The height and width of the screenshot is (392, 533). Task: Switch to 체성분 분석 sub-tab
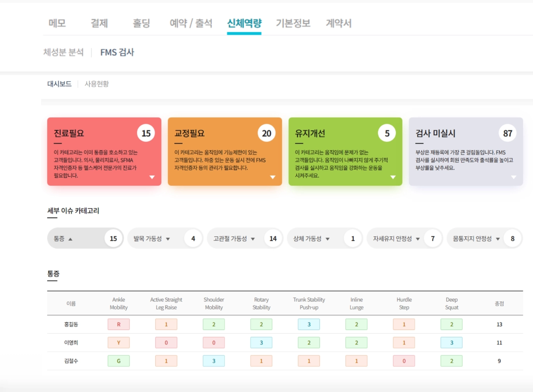click(63, 52)
